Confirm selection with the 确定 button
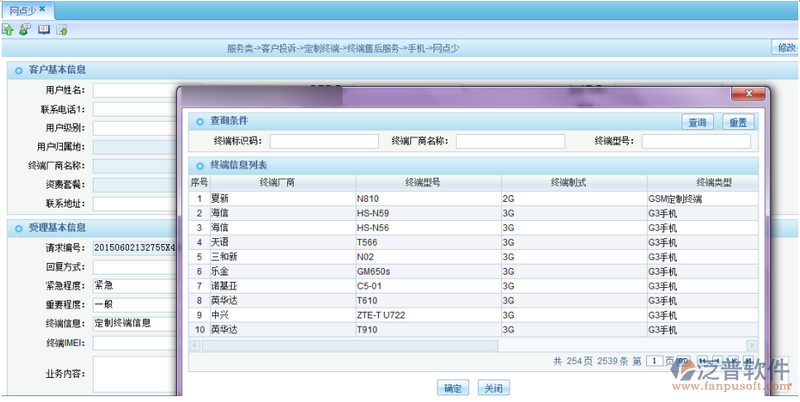This screenshot has width=800, height=402. click(453, 388)
